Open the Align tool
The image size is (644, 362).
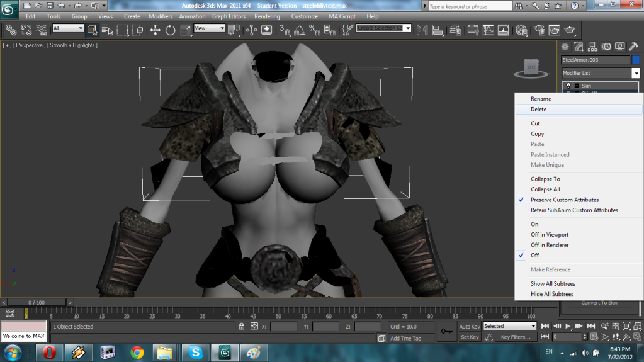438,30
